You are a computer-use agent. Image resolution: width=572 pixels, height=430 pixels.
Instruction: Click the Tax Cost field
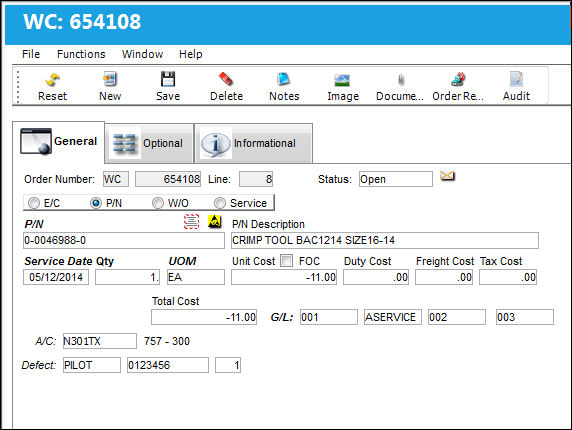tap(508, 277)
